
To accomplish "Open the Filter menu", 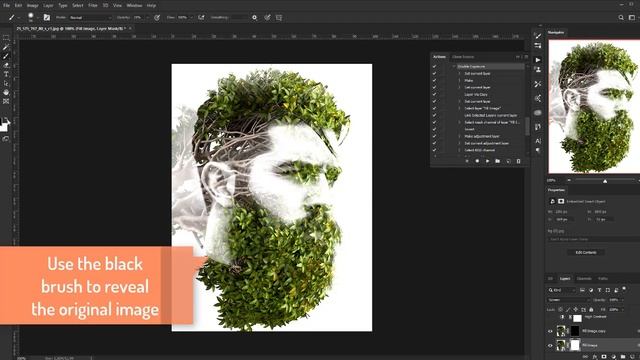I will click(x=93, y=6).
